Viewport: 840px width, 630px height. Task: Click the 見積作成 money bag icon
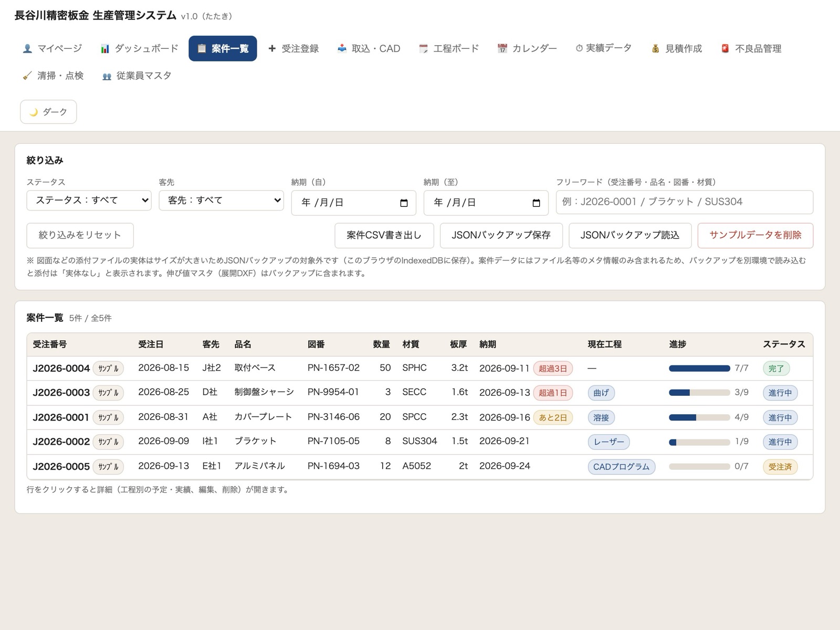(x=655, y=49)
